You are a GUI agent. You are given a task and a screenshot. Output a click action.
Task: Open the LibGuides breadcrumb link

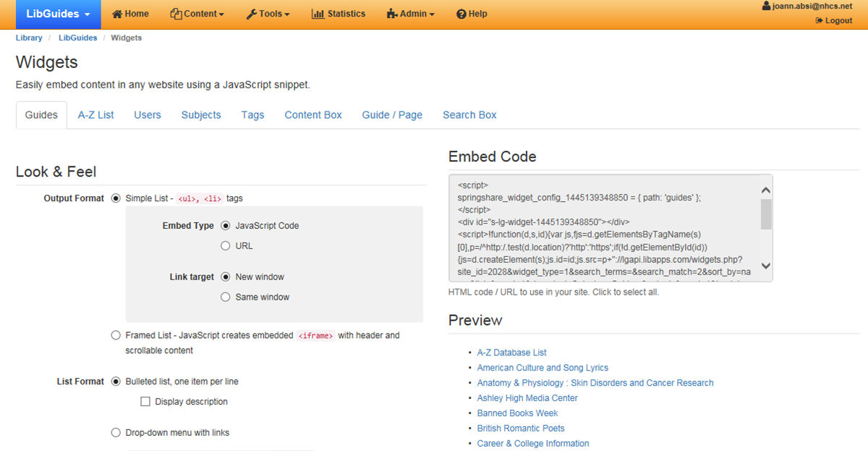click(78, 38)
